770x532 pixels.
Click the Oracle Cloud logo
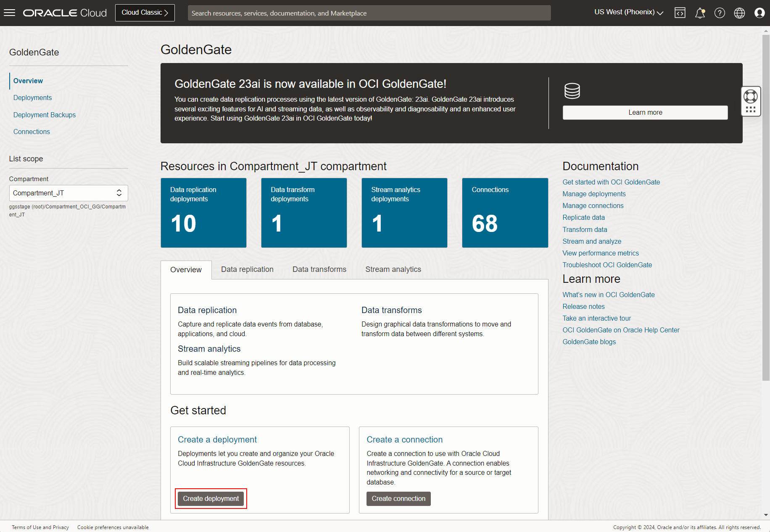coord(65,13)
